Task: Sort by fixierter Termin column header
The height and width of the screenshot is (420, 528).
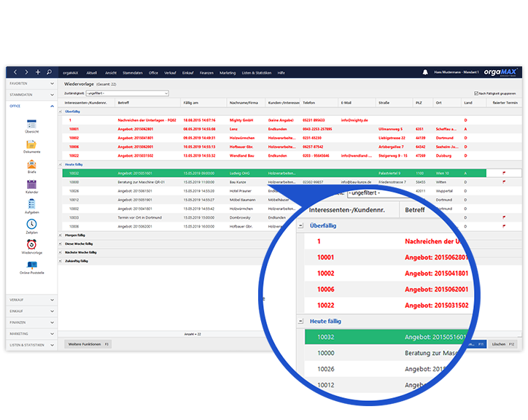Action: 505,103
